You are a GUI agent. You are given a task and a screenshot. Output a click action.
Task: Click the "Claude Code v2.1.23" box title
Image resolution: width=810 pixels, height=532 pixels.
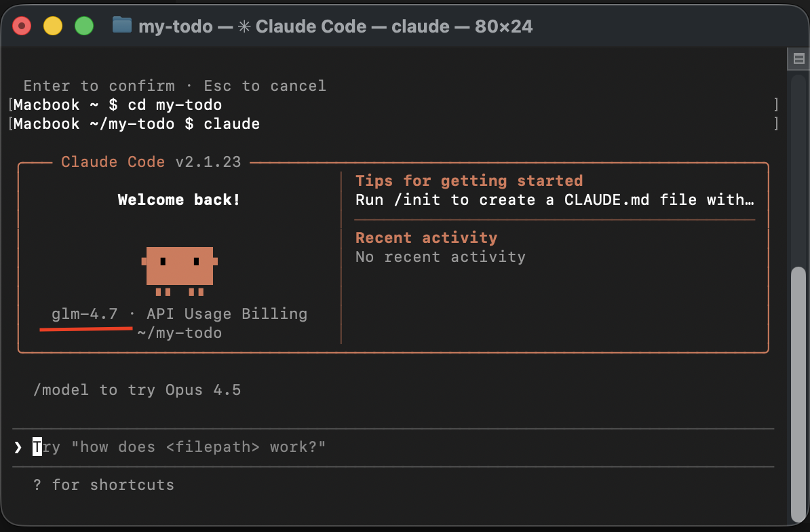pyautogui.click(x=151, y=162)
